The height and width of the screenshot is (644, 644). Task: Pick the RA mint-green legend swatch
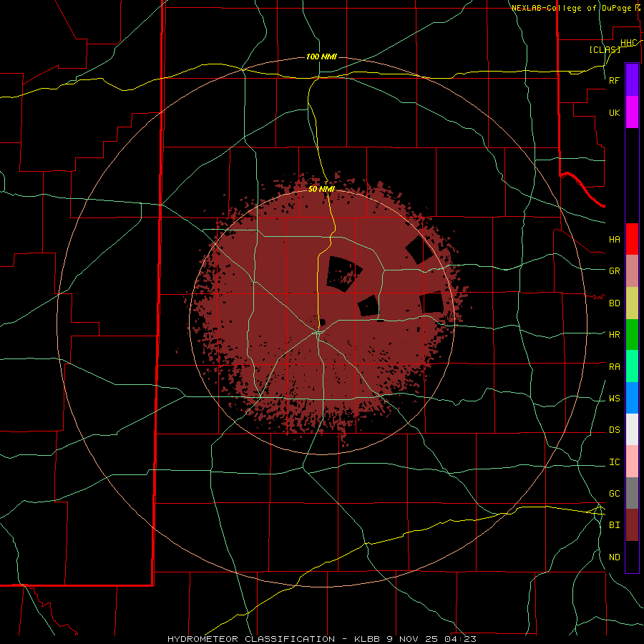click(x=632, y=366)
